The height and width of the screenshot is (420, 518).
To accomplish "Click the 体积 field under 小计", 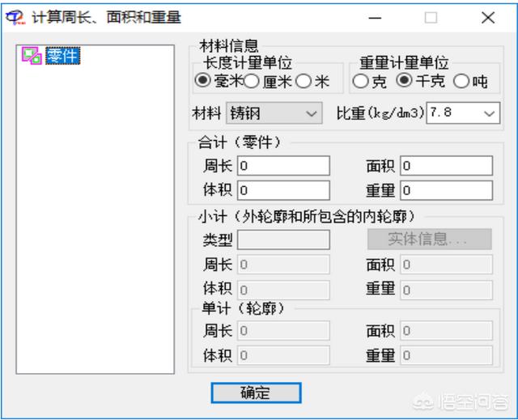I will point(283,291).
